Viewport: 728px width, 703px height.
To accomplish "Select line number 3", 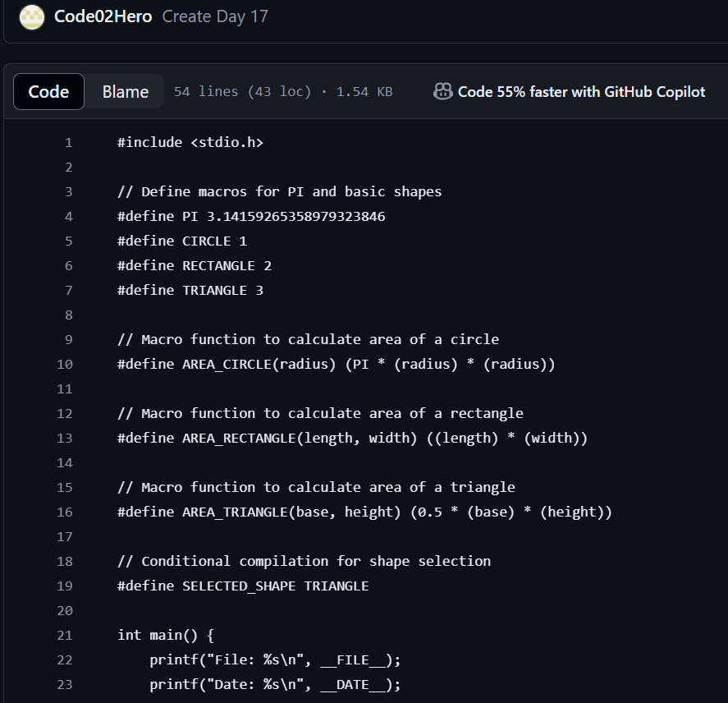I will (x=69, y=191).
